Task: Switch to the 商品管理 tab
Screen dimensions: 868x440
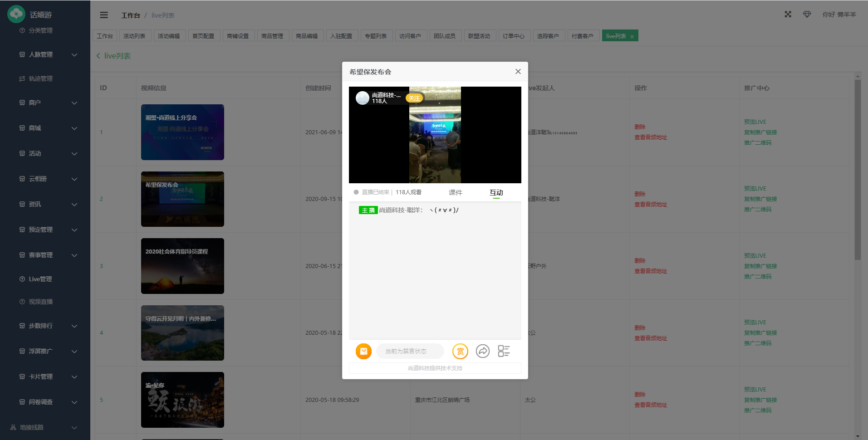Action: (x=272, y=36)
